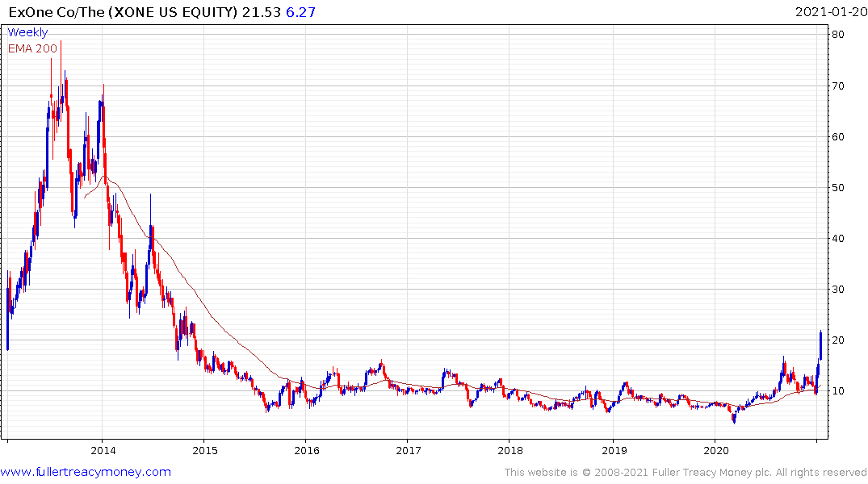Click the 2014 year label on x-axis

[x=103, y=450]
